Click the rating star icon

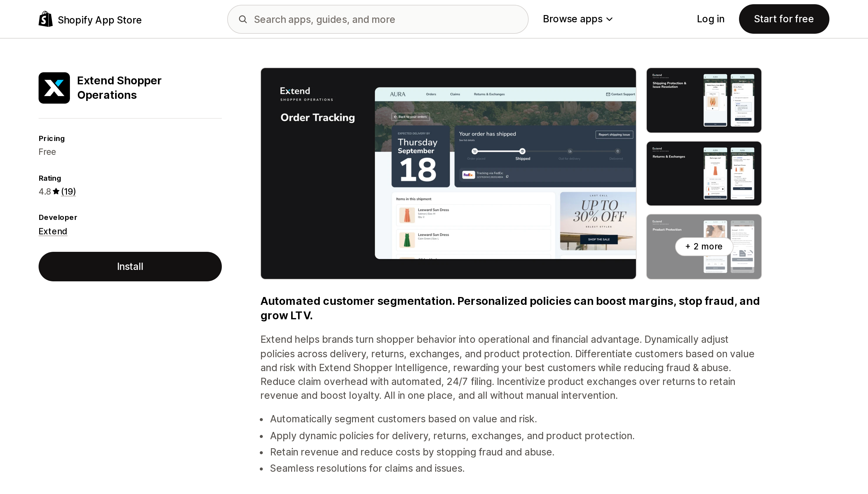coord(56,191)
